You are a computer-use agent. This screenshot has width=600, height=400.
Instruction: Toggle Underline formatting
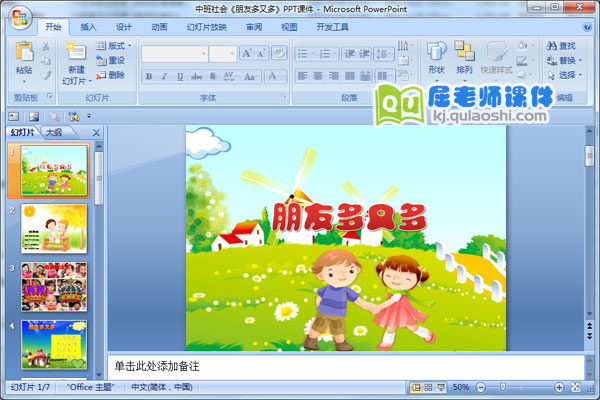pos(180,77)
